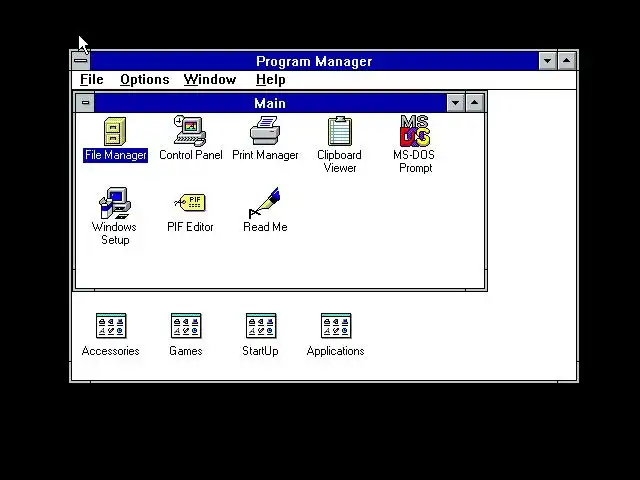Open the Help menu
The image size is (640, 480).
pos(271,80)
